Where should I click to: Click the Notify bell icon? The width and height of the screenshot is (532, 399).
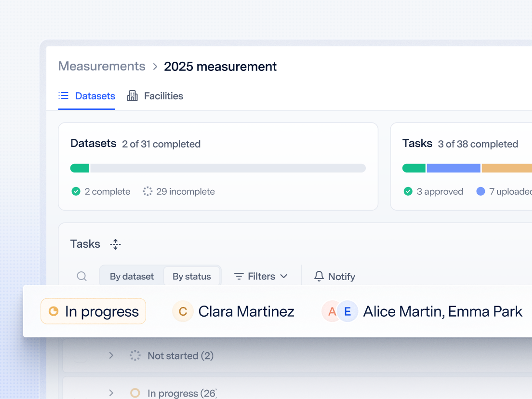point(319,276)
